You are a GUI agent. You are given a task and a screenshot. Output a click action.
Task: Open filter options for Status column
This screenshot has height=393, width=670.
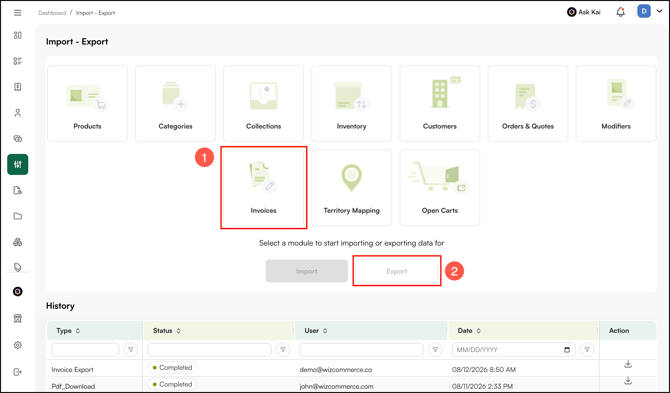(x=283, y=349)
